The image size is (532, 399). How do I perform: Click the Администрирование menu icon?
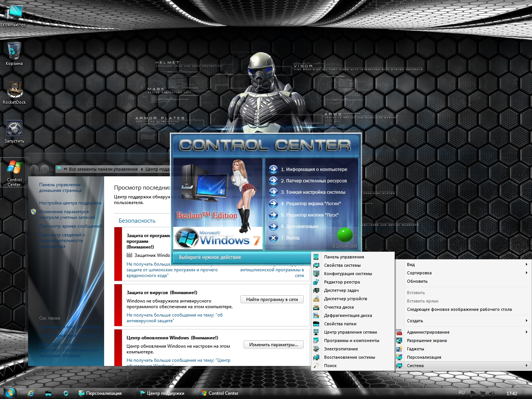(399, 332)
